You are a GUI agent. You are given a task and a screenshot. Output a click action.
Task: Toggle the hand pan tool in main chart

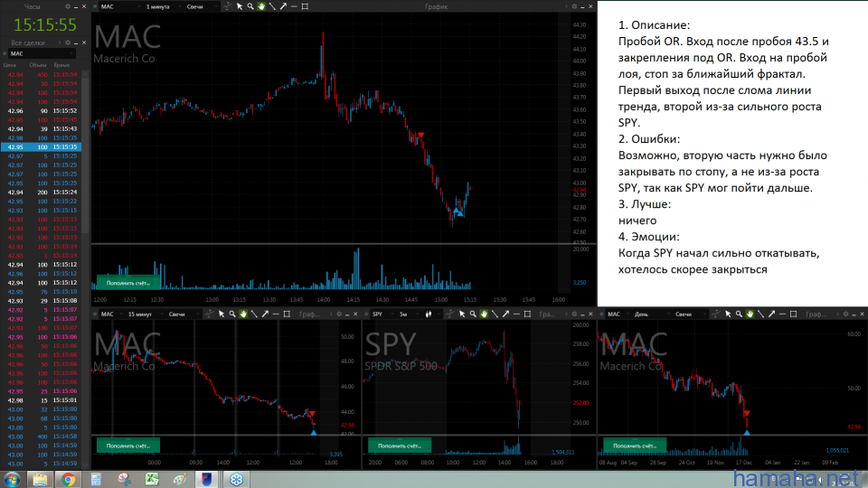261,6
